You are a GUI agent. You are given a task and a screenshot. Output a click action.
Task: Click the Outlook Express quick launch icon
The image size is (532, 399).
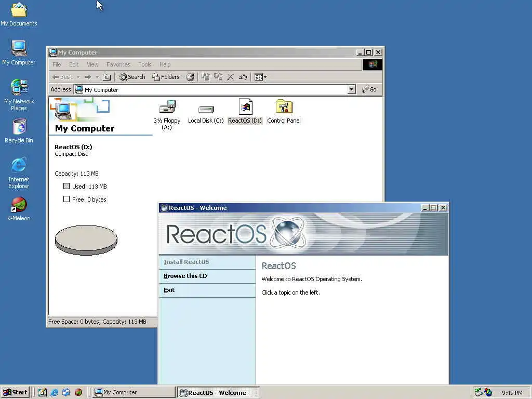pos(66,393)
